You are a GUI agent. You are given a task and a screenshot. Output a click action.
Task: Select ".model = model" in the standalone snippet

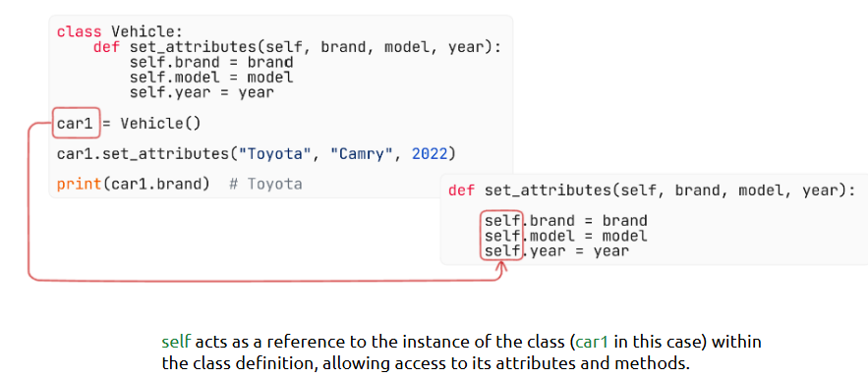point(585,236)
